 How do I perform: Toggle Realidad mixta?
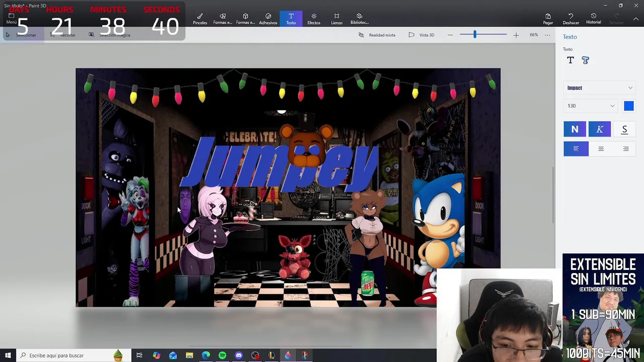[377, 35]
